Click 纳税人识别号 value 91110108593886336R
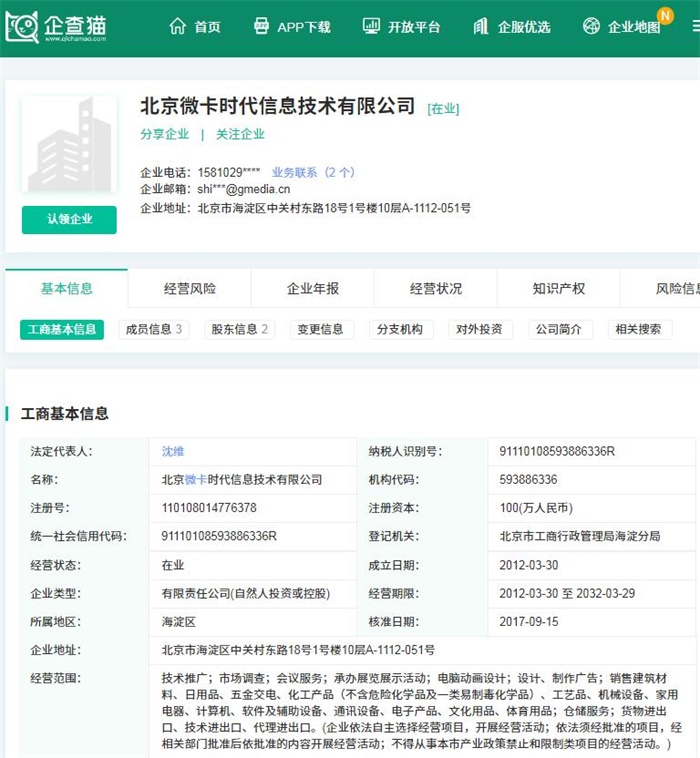700x758 pixels. click(557, 452)
